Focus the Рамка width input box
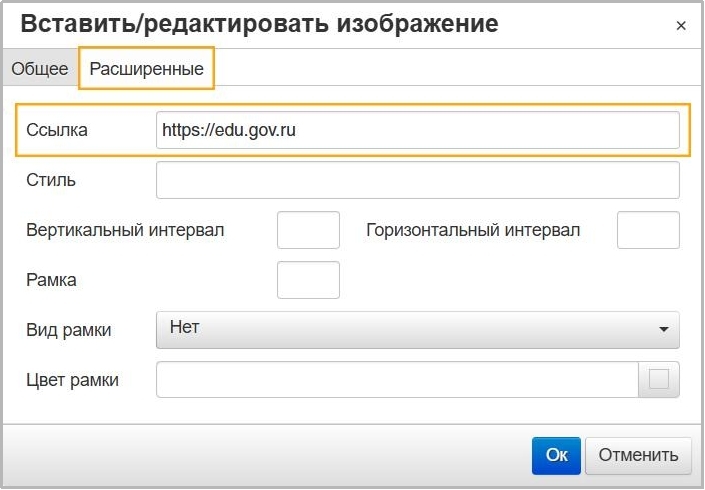 click(308, 280)
